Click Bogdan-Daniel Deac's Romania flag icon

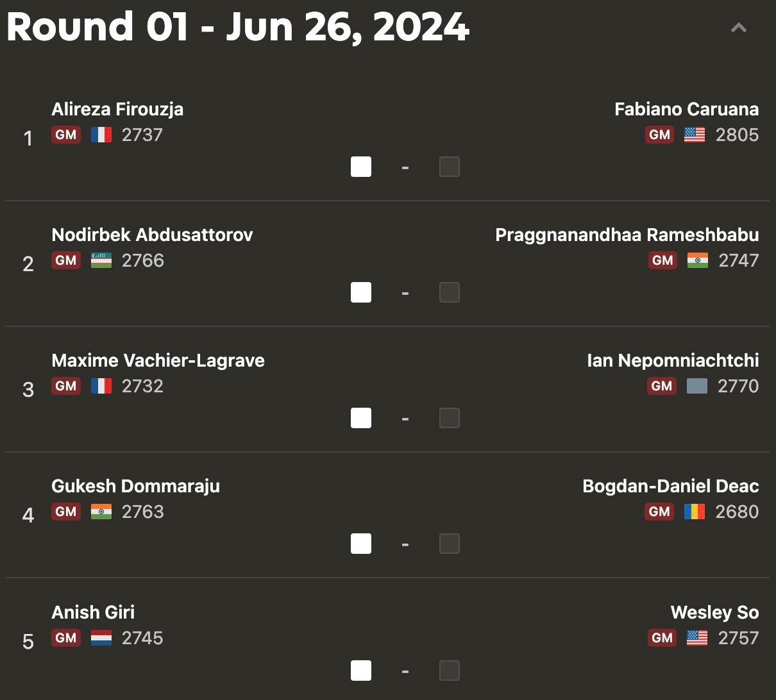(x=695, y=512)
